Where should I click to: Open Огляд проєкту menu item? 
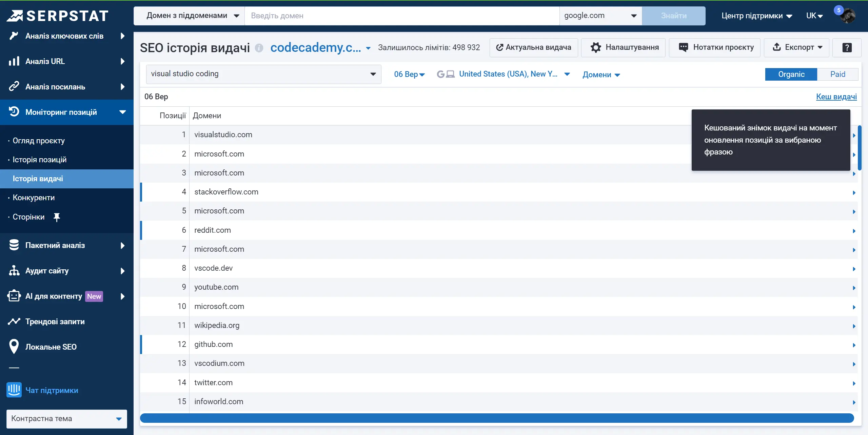[39, 141]
